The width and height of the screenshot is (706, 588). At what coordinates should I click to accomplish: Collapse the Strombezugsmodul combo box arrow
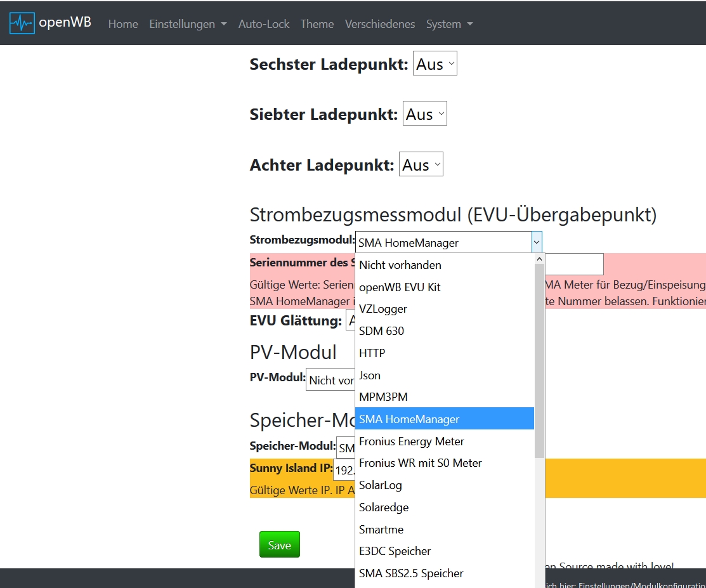(x=536, y=242)
